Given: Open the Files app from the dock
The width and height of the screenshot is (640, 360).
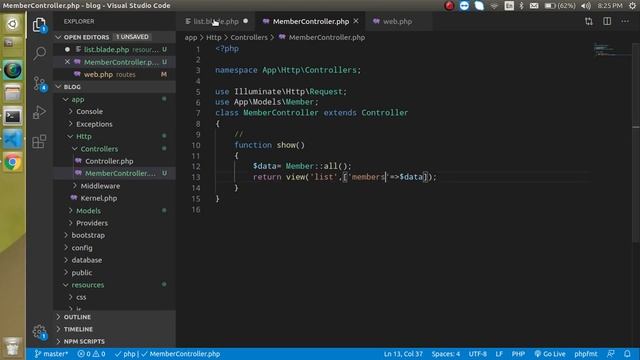Looking at the screenshot, I should [x=13, y=93].
